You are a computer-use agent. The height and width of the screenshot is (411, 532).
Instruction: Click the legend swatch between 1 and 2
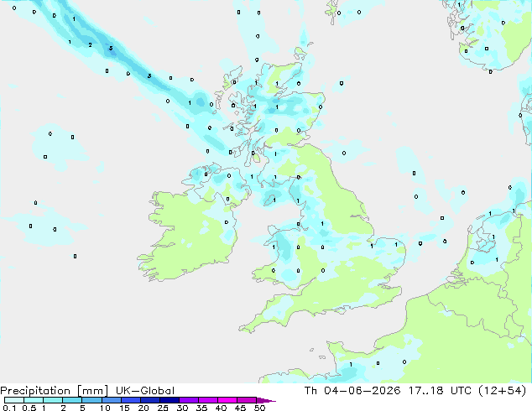pyautogui.click(x=53, y=400)
